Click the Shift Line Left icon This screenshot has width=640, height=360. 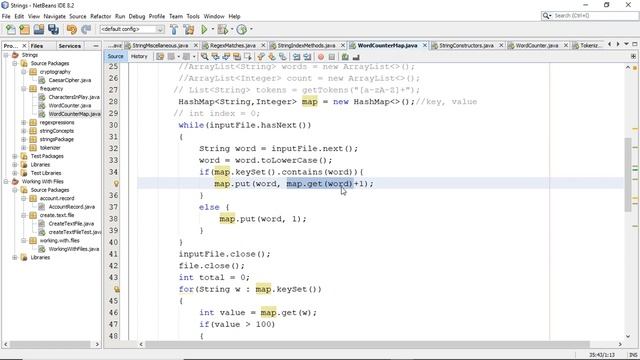coord(296,57)
